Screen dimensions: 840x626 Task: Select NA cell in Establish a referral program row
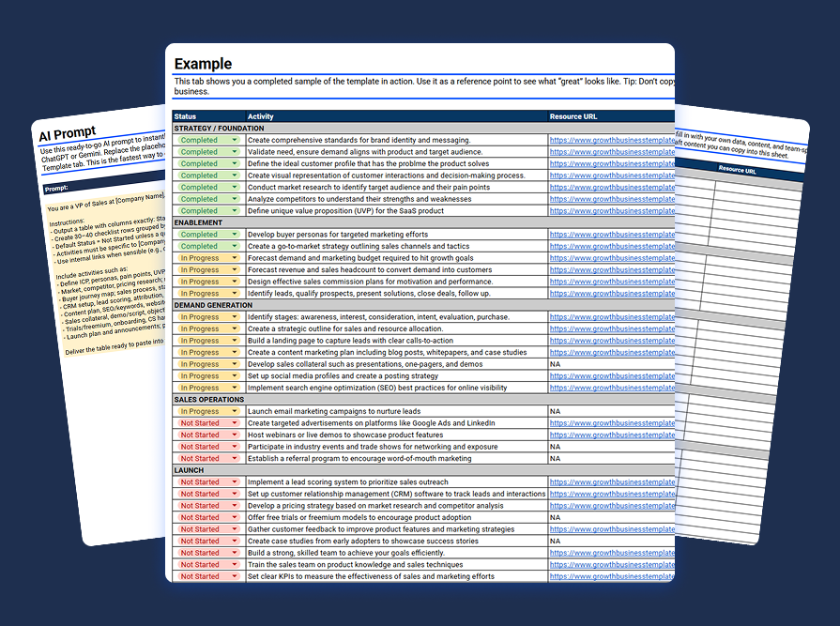click(x=611, y=458)
